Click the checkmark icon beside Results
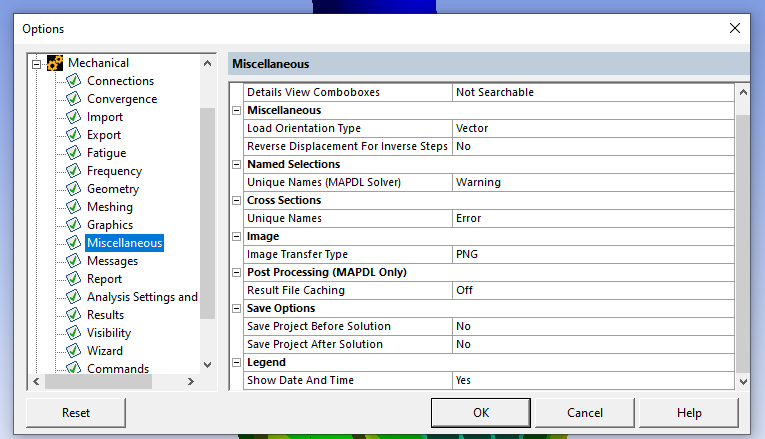765x439 pixels. click(x=73, y=315)
